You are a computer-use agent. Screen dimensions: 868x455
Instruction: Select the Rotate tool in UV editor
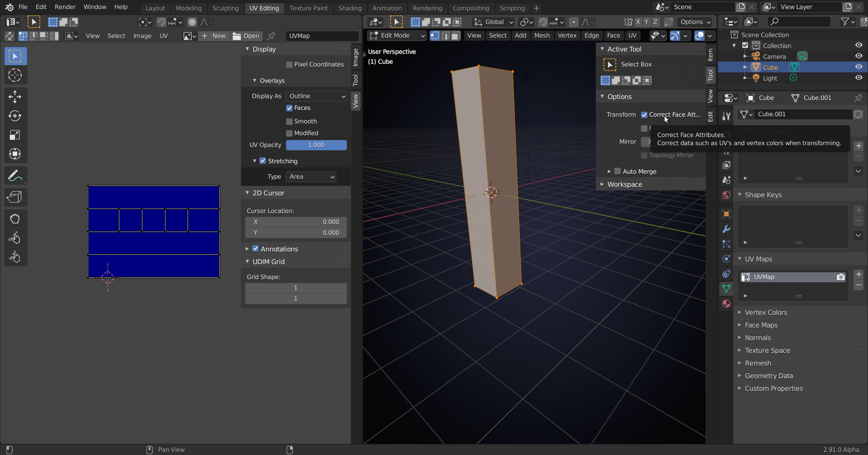(15, 116)
